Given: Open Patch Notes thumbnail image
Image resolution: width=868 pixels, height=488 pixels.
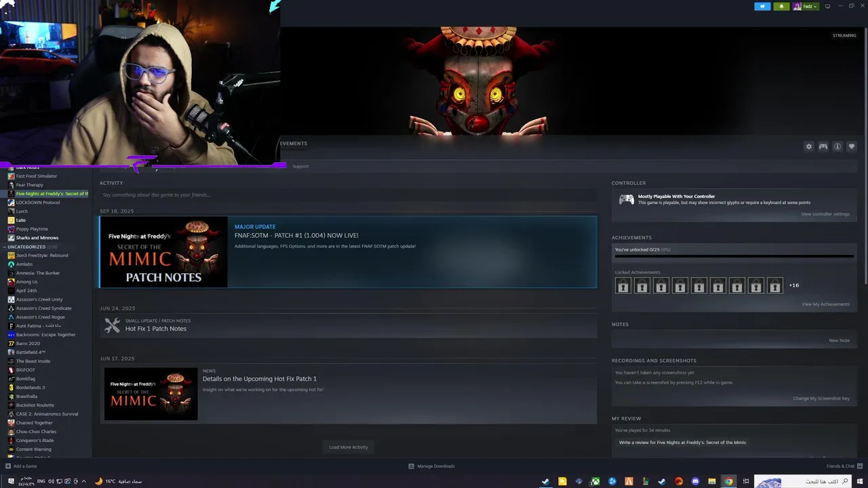Looking at the screenshot, I should coord(163,252).
